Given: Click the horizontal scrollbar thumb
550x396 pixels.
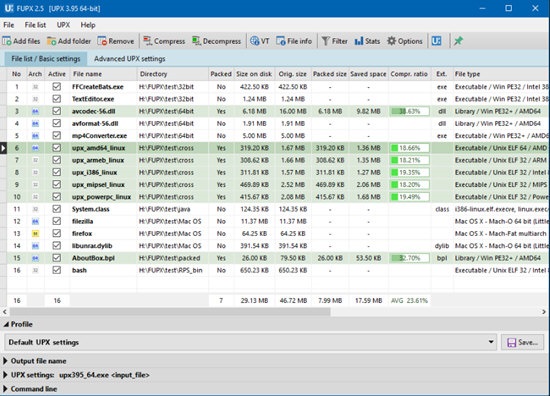Looking at the screenshot, I should [x=170, y=311].
